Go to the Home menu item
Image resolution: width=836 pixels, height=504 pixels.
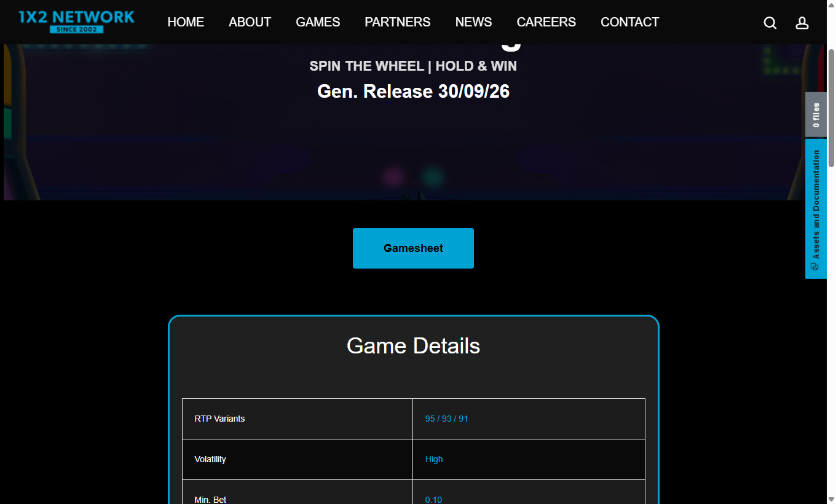click(186, 22)
